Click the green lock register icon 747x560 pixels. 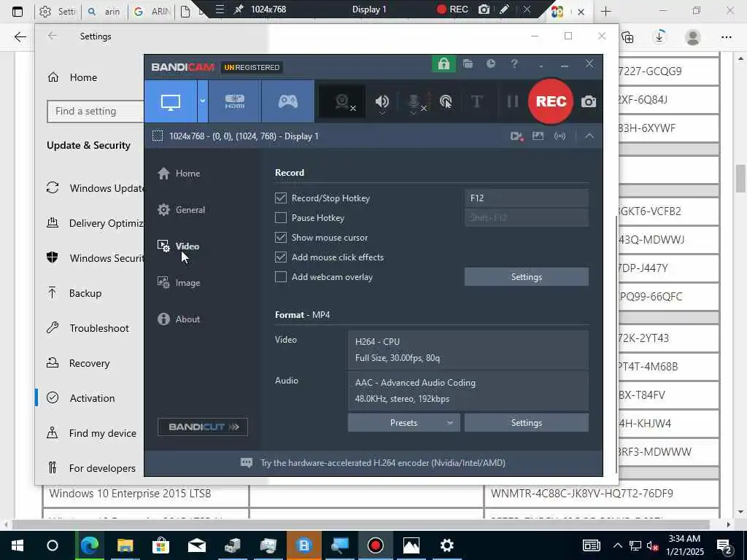point(444,64)
